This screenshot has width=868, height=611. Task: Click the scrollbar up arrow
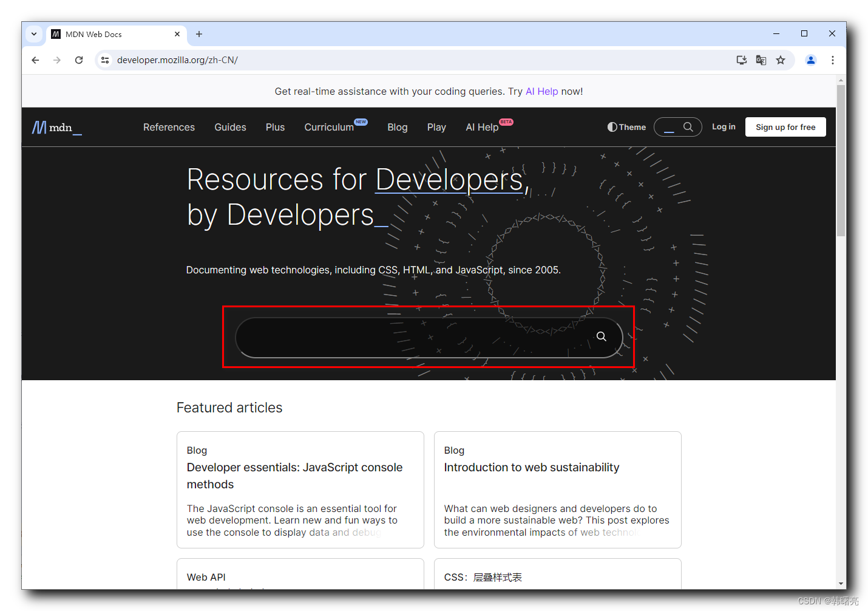coord(841,80)
